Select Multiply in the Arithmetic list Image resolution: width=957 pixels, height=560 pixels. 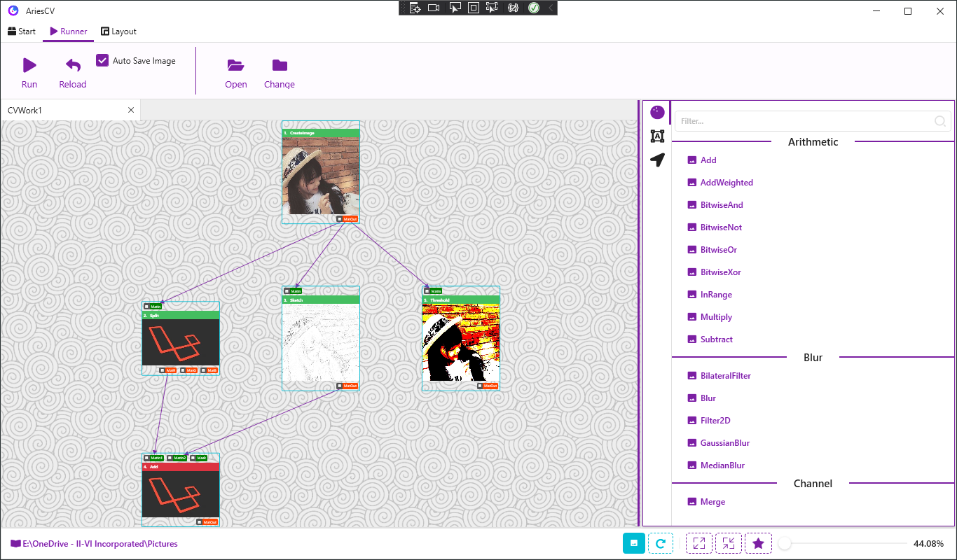tap(716, 317)
